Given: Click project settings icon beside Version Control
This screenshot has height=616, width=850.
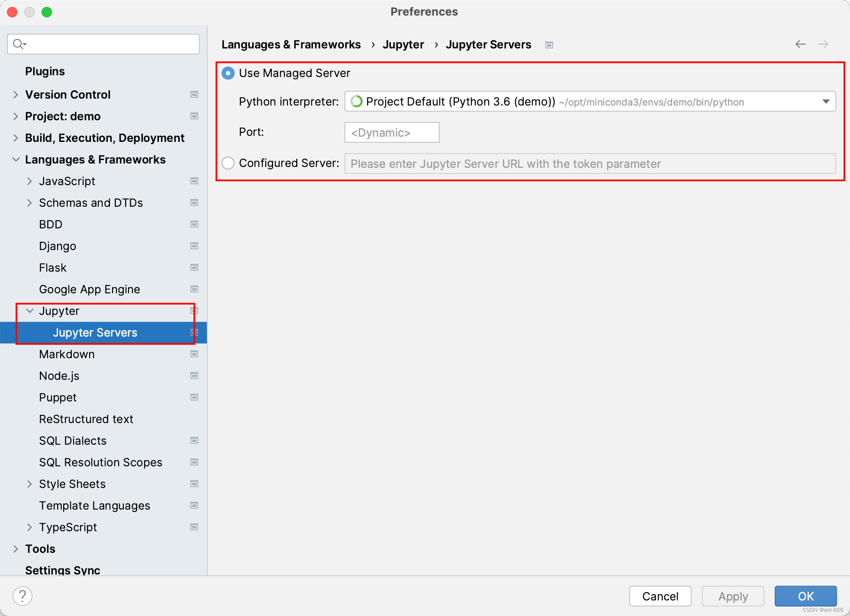Looking at the screenshot, I should [194, 94].
